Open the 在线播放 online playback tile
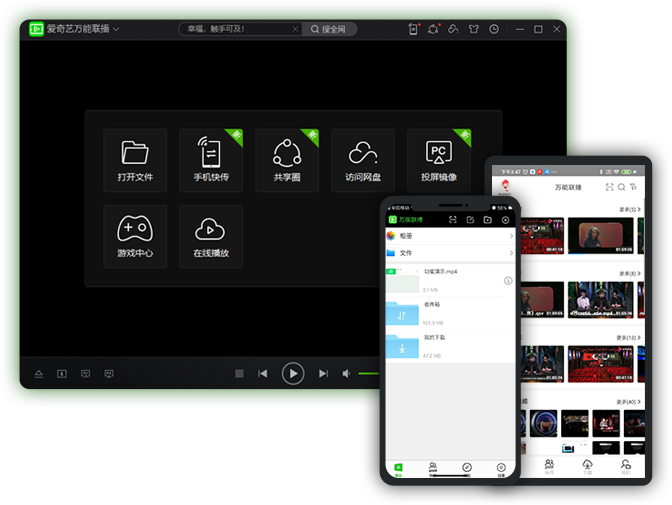The height and width of the screenshot is (505, 672). point(211,236)
